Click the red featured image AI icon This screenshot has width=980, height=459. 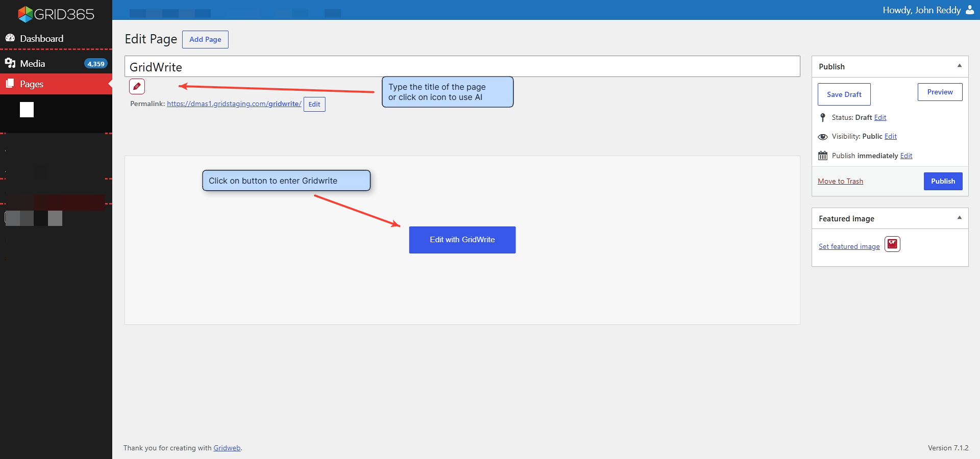pos(892,244)
